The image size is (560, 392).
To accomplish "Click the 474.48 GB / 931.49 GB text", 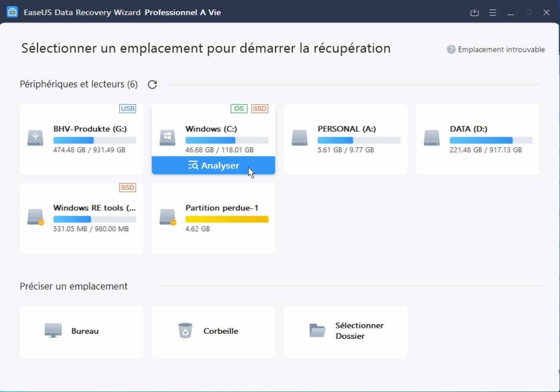I will tap(89, 150).
